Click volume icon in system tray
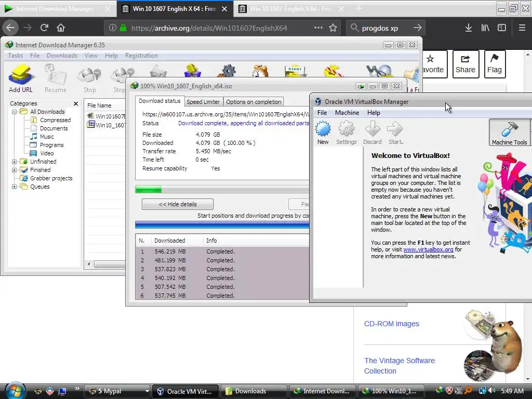 (491, 391)
